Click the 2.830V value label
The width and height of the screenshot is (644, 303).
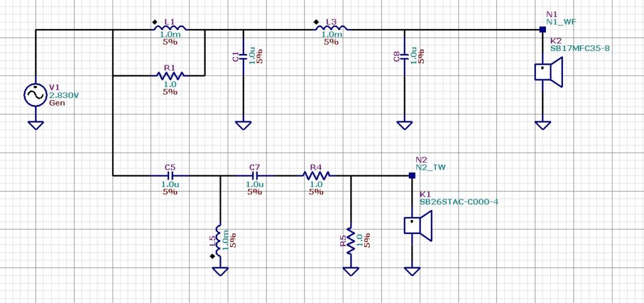click(x=62, y=95)
